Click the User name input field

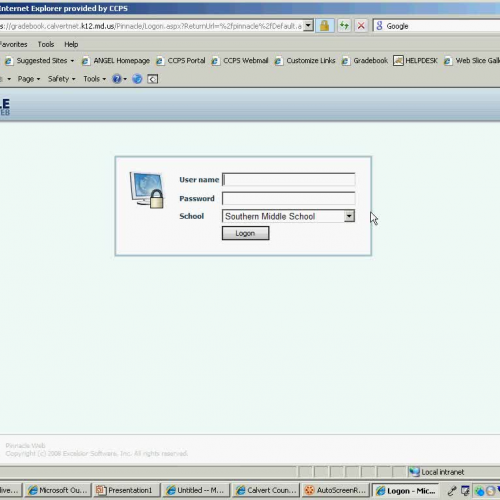pos(289,179)
